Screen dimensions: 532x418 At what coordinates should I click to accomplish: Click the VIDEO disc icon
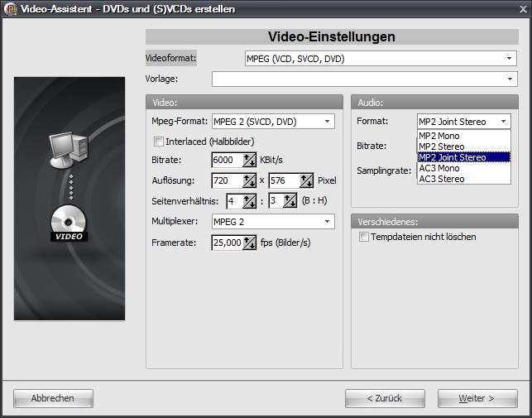click(69, 223)
